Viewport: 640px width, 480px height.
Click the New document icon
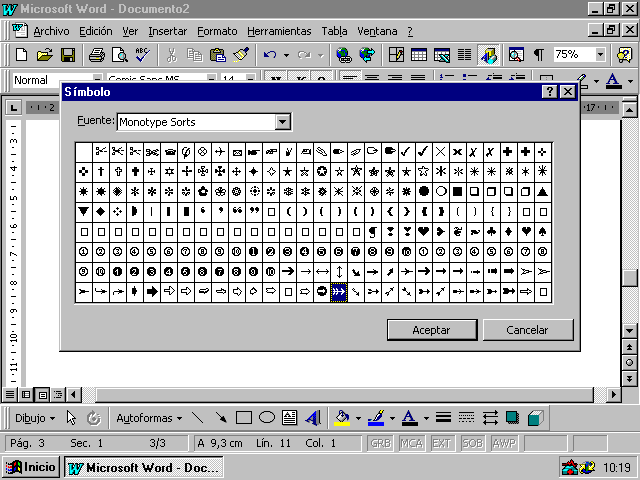pos(21,55)
